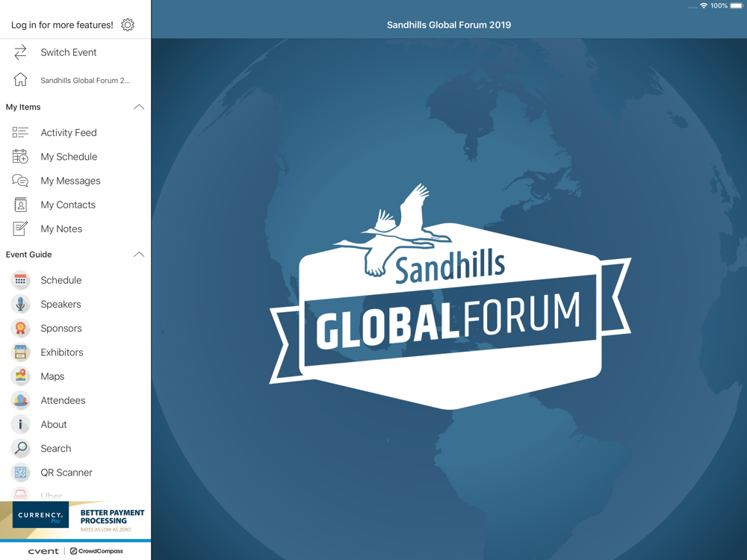Click the Switch Event arrows icon
The width and height of the screenshot is (747, 560).
coord(20,52)
